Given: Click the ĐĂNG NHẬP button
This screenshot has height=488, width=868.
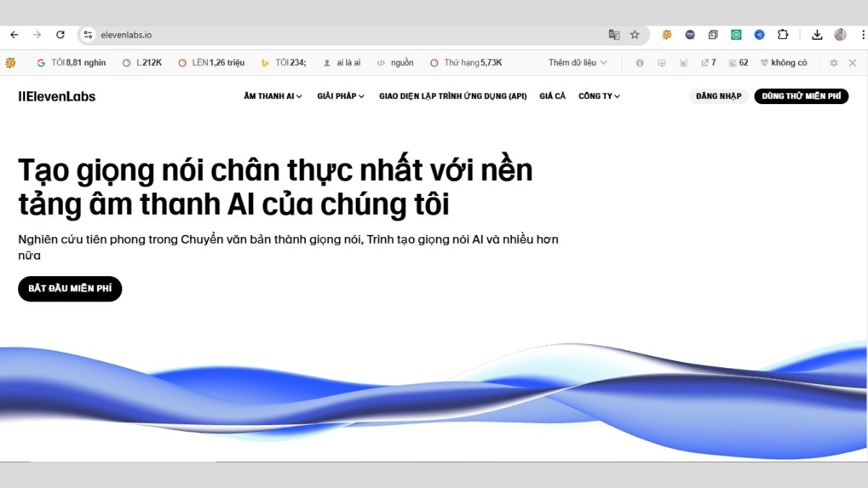Looking at the screenshot, I should (718, 96).
